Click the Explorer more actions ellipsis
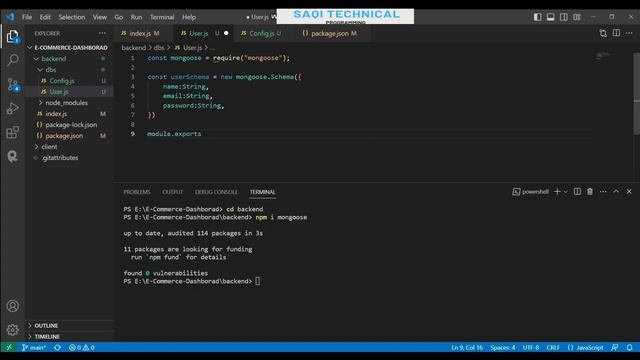Viewport: 640px width, 360px height. click(x=102, y=33)
